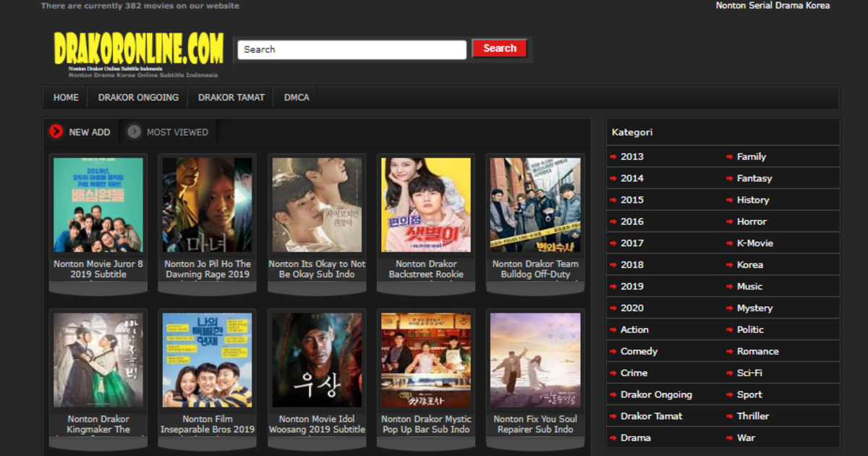
Task: Open the DRAKOR ONGOING menu item
Action: point(138,97)
